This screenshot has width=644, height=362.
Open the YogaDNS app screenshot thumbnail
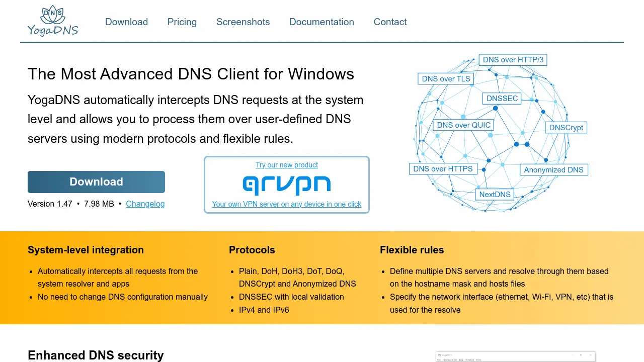coord(515,356)
